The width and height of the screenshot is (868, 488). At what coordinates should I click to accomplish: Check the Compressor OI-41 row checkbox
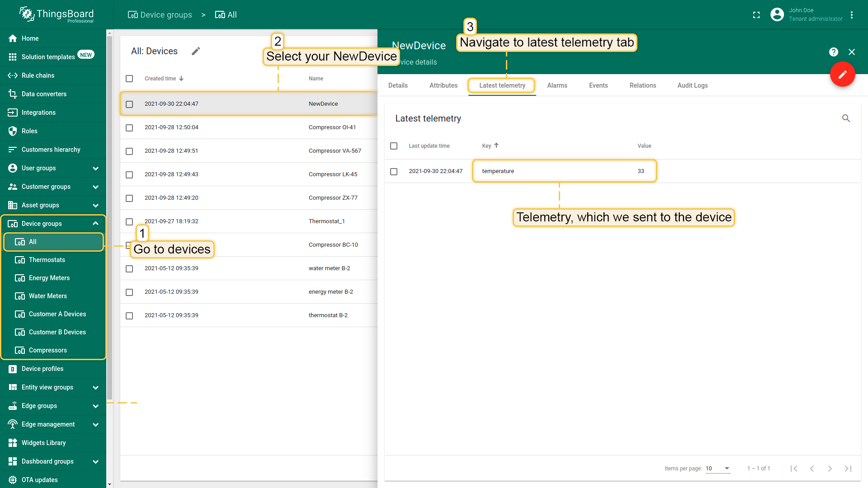tap(129, 128)
